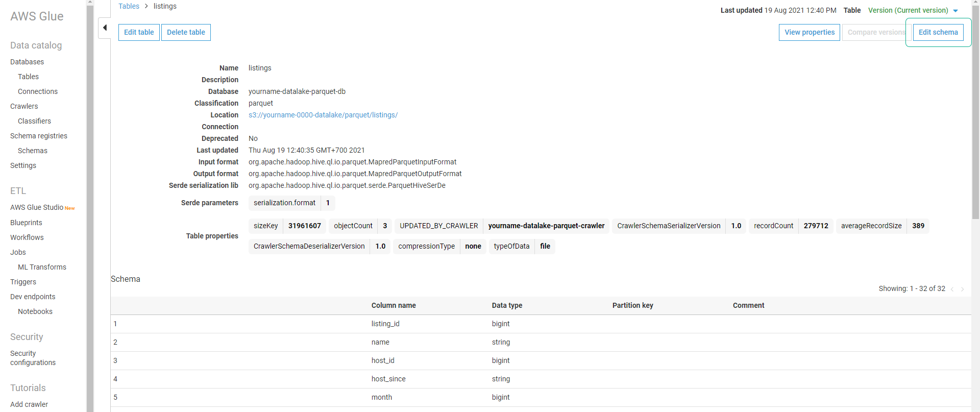Viewport: 980px width, 412px height.
Task: Click the Delete table button
Action: pyautogui.click(x=186, y=32)
